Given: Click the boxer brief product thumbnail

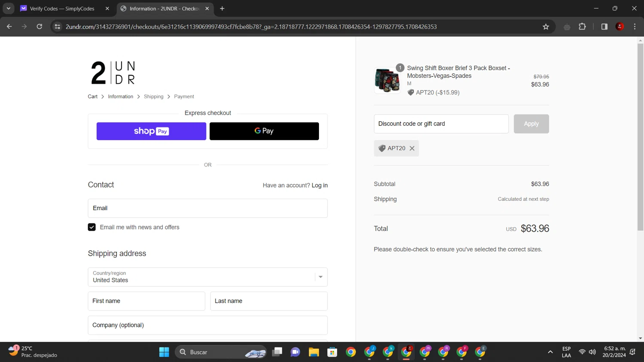Looking at the screenshot, I should coord(387,80).
